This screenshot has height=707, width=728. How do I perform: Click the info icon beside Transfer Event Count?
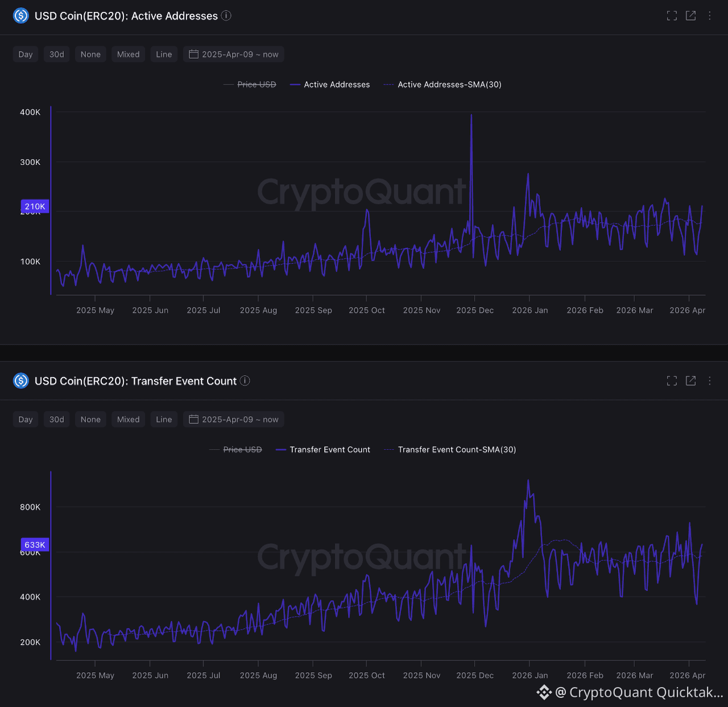[245, 381]
